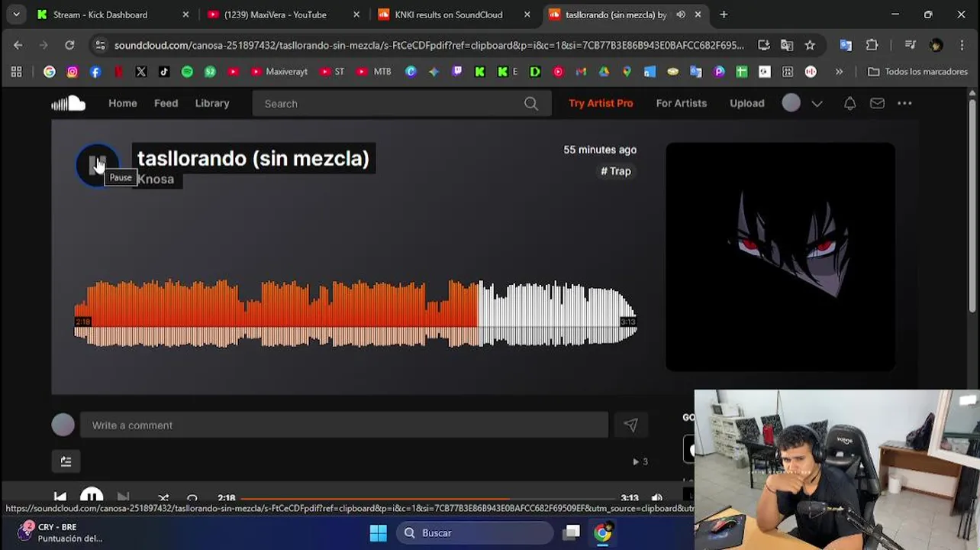Screen dimensions: 980x550
Task: Click the SoundCloud logo
Action: click(x=69, y=103)
